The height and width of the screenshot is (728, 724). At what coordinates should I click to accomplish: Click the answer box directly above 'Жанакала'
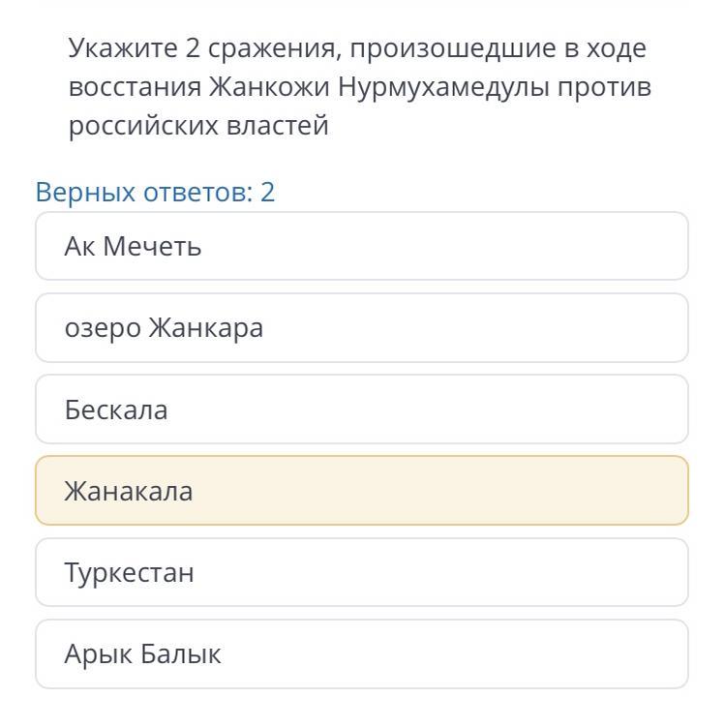point(361,409)
